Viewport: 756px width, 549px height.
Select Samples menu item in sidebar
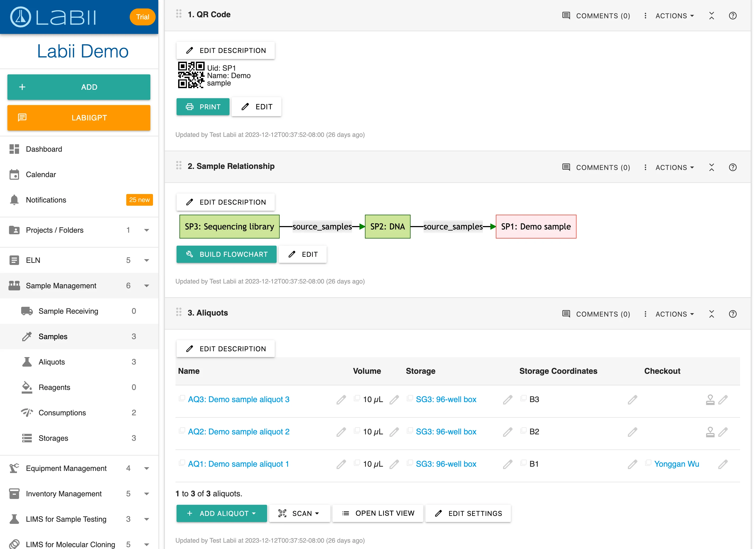[x=53, y=336]
